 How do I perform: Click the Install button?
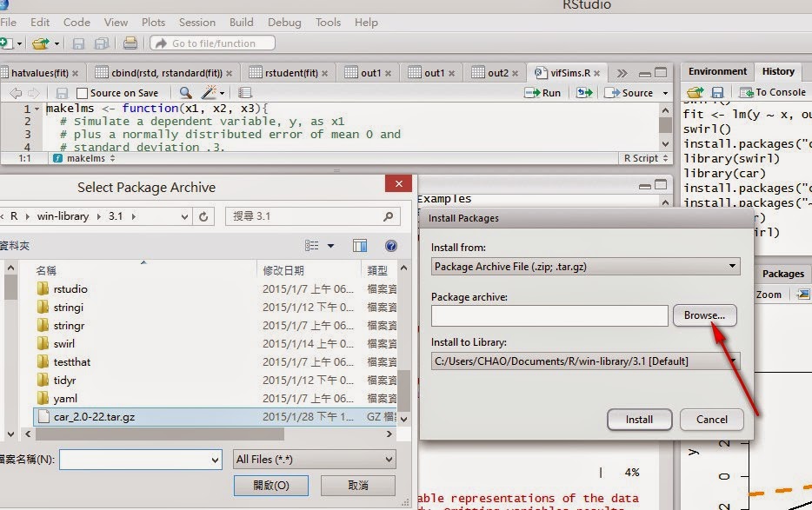pos(640,420)
